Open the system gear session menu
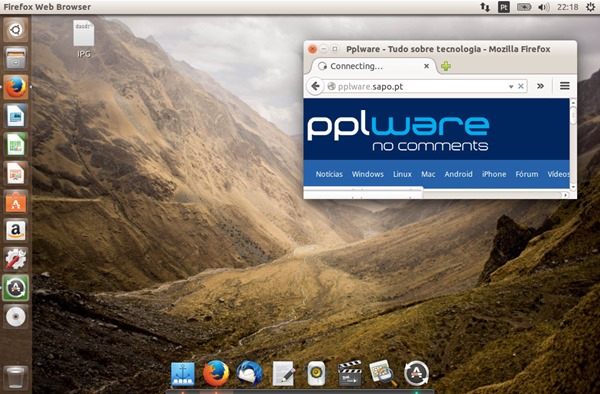This screenshot has height=394, width=600. click(590, 7)
